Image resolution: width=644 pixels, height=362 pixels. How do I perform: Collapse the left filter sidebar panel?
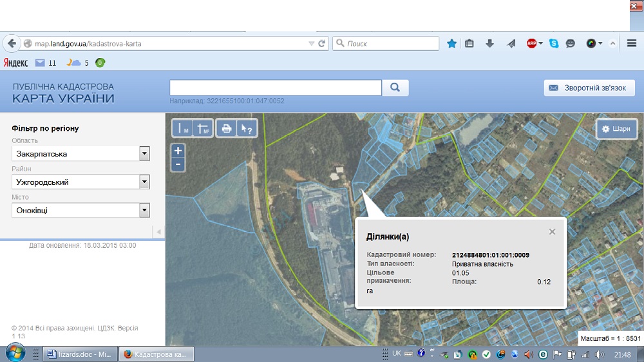(158, 231)
